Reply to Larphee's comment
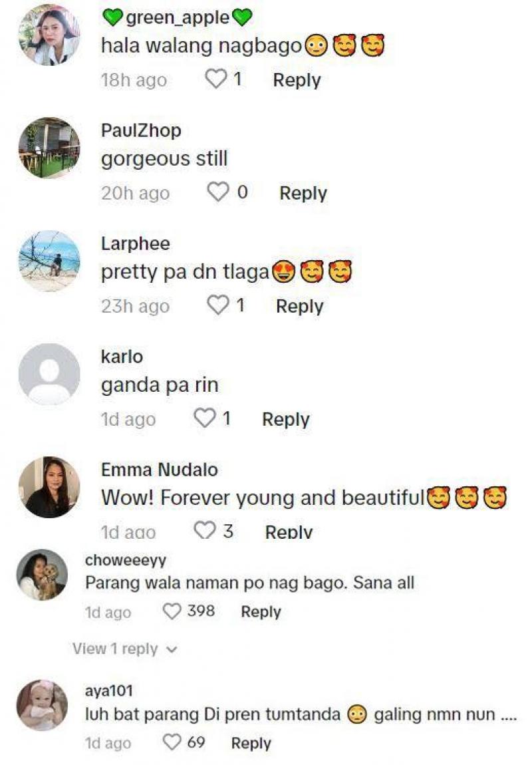532x765 pixels. [x=299, y=307]
